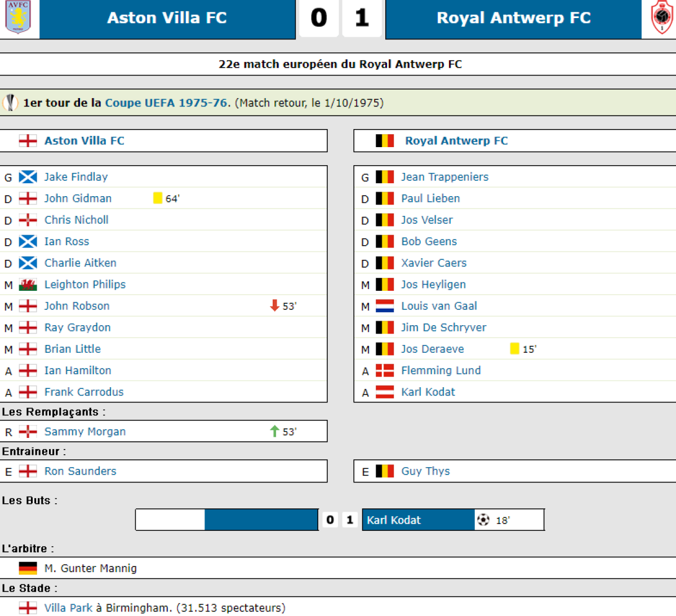This screenshot has width=676, height=616.
Task: Click Jos Deraeve's yellow card icon
Action: click(514, 349)
